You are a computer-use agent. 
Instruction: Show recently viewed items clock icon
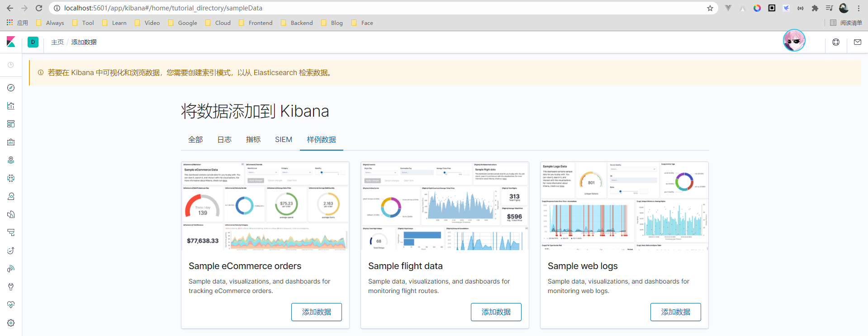click(x=11, y=65)
